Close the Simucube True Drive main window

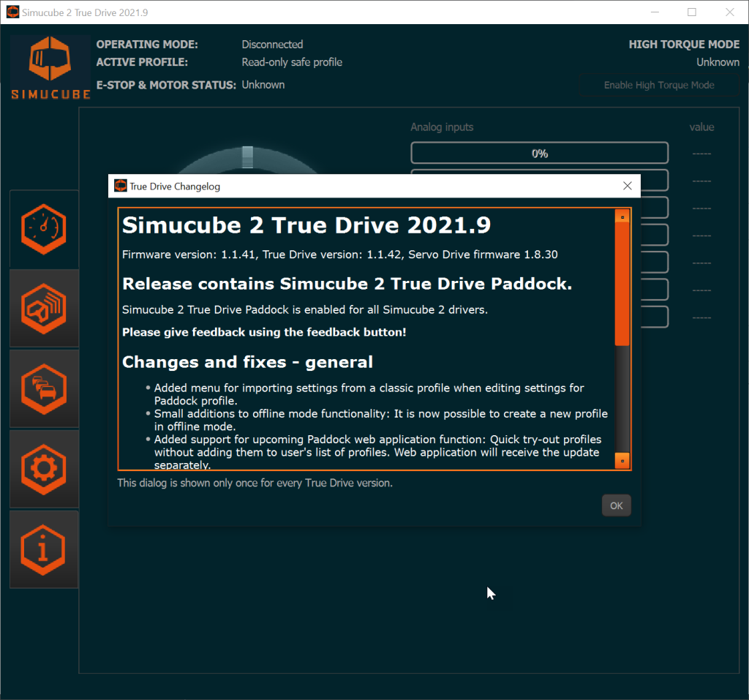729,12
